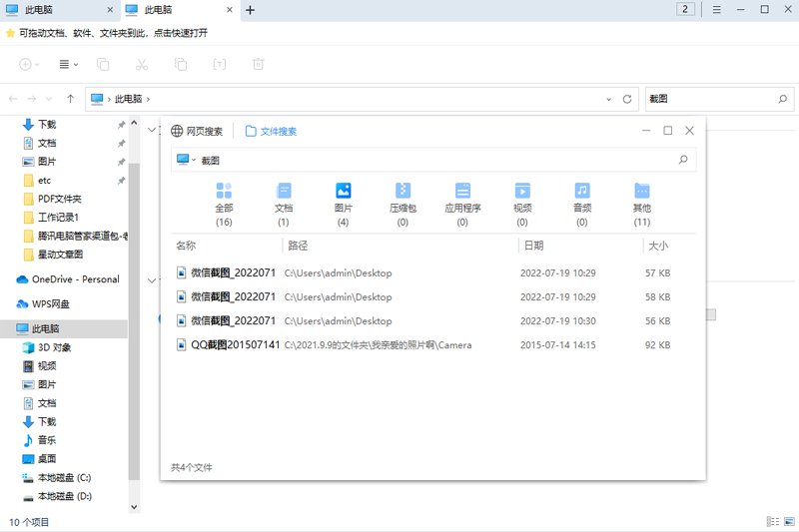
Task: Show 音频 category results
Action: pos(582,191)
